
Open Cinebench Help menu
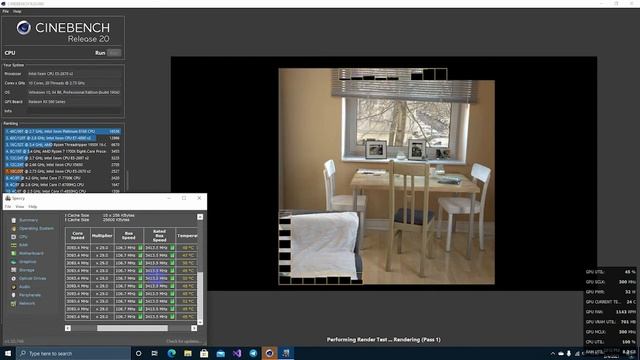point(17,11)
